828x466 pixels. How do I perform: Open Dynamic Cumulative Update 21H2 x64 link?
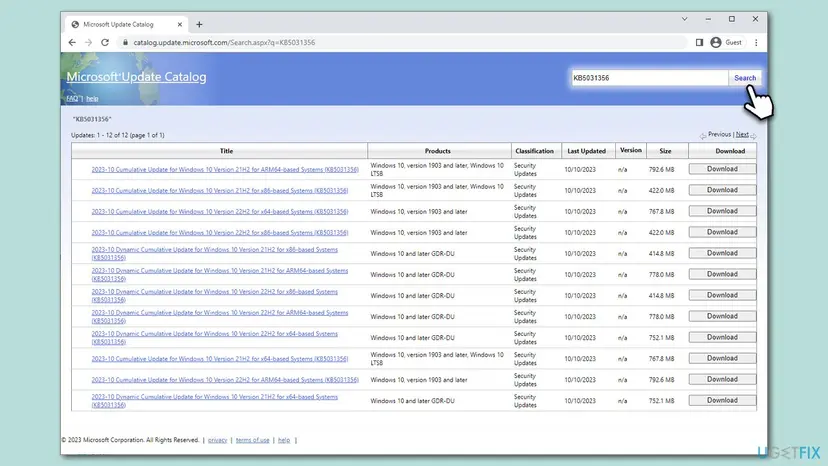[x=214, y=401]
